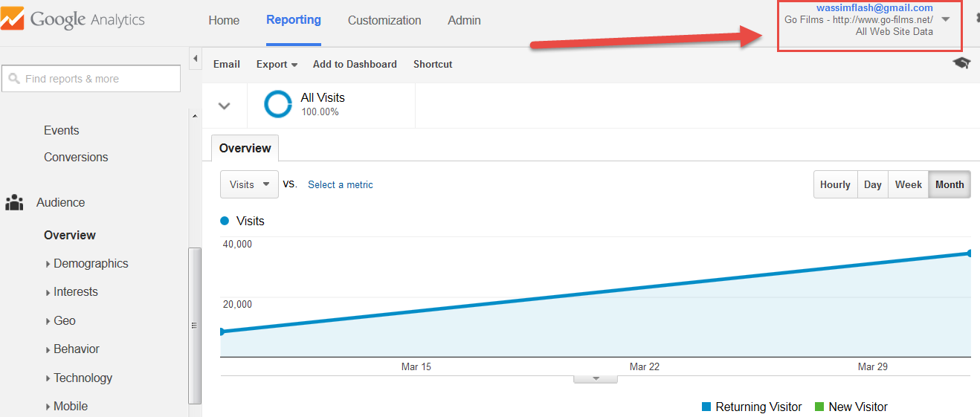The image size is (980, 417).
Task: Click the search magnifier icon
Action: coord(14,79)
